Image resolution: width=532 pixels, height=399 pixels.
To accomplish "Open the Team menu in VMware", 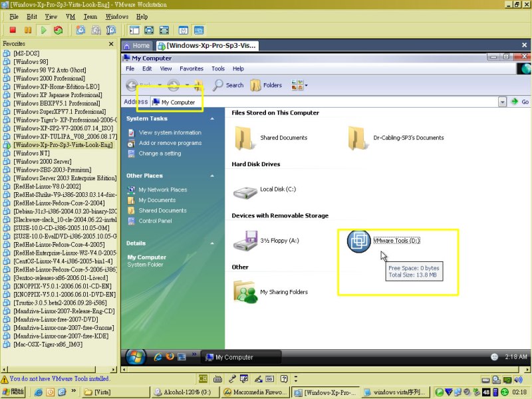I will 90,17.
